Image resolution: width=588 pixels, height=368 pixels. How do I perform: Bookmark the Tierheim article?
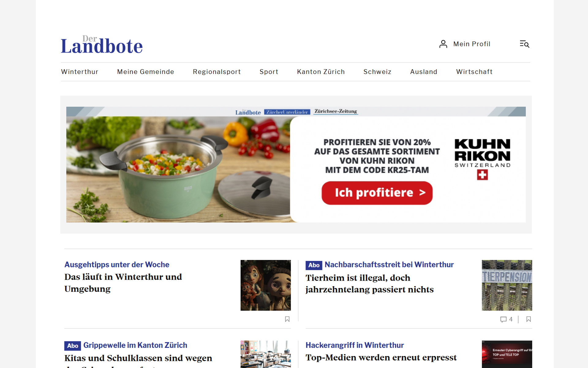(528, 319)
